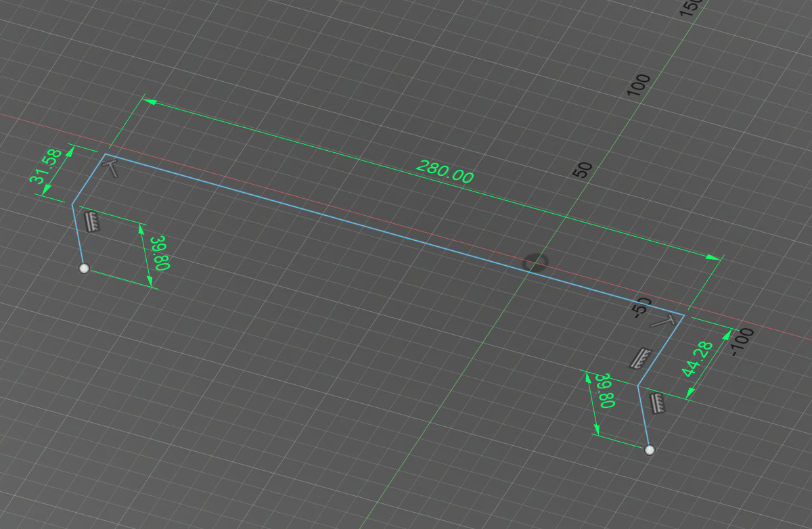This screenshot has width=812, height=529.
Task: Select the white endpoint at the bottom right of the sketch
Action: (650, 450)
